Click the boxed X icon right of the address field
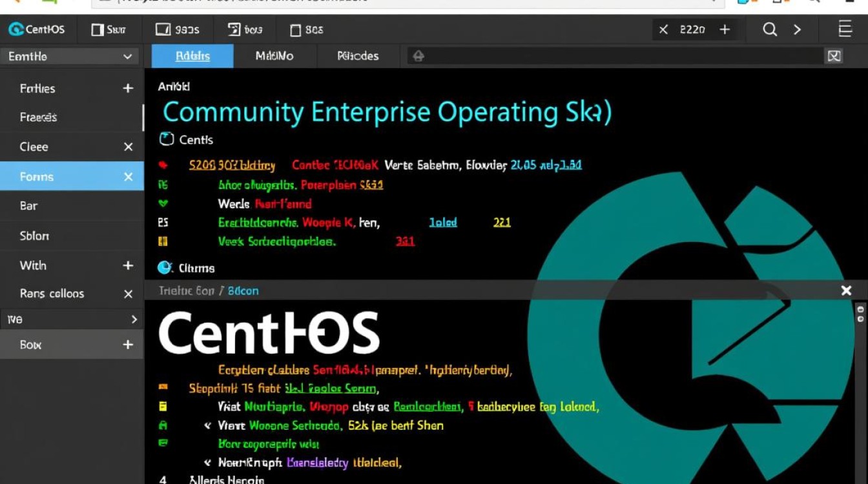Image resolution: width=868 pixels, height=484 pixels. 834,56
